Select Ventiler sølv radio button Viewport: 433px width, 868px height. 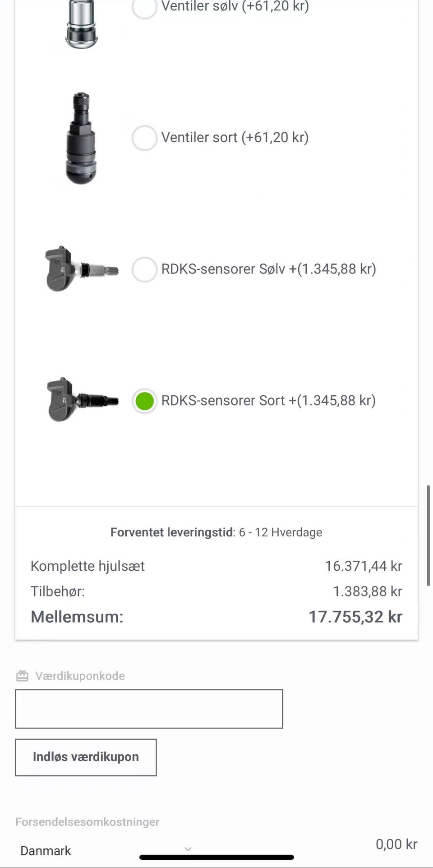pos(144,7)
